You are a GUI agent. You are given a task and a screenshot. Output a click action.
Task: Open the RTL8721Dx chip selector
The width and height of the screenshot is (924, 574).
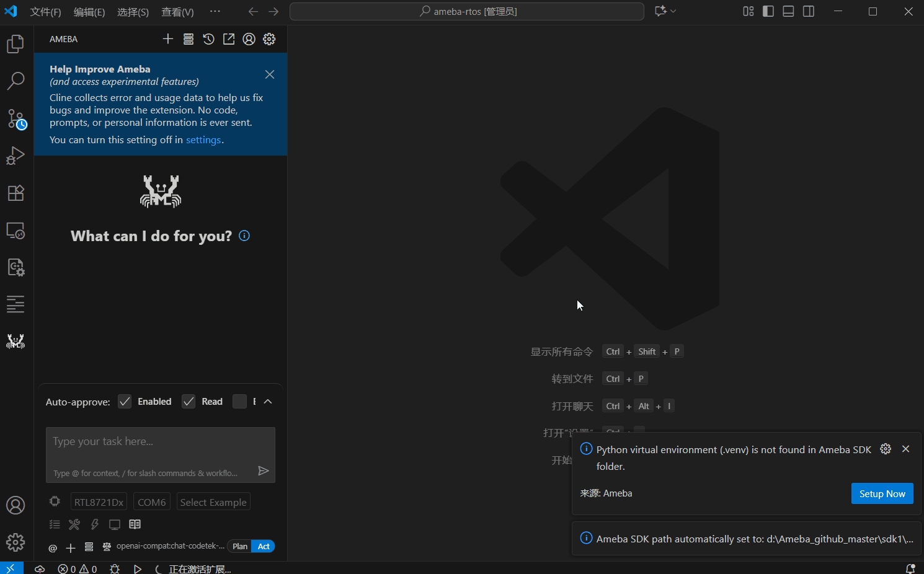point(99,502)
